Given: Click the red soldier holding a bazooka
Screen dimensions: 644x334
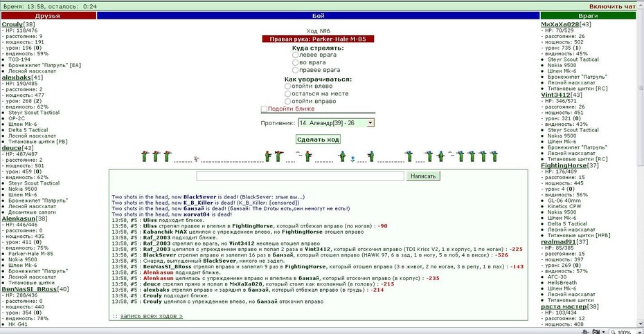Looking at the screenshot, I should [x=279, y=156].
